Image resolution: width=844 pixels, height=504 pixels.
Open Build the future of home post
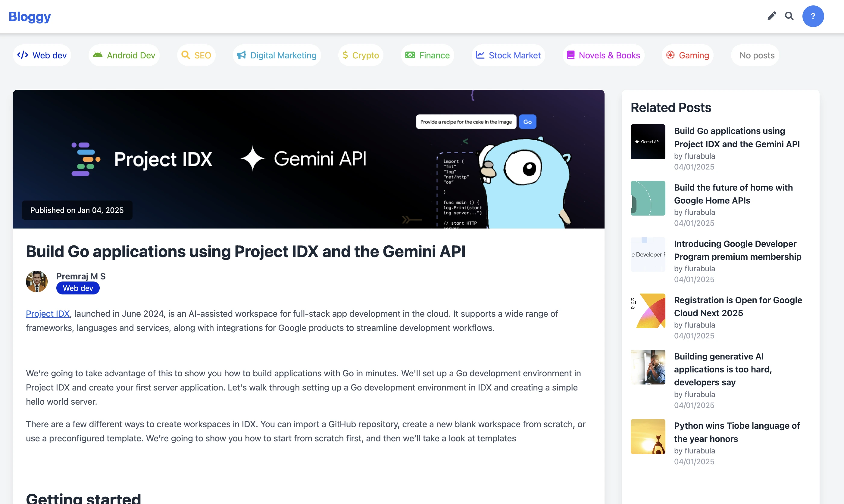pyautogui.click(x=733, y=194)
